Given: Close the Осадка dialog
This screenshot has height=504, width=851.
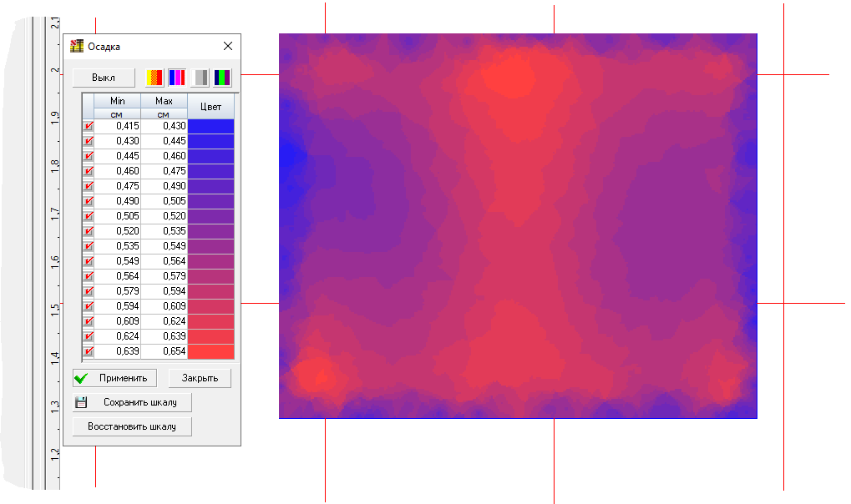Looking at the screenshot, I should (228, 46).
